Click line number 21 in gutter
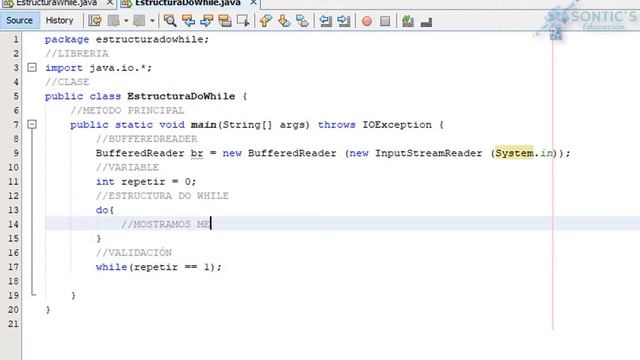 tap(13, 324)
